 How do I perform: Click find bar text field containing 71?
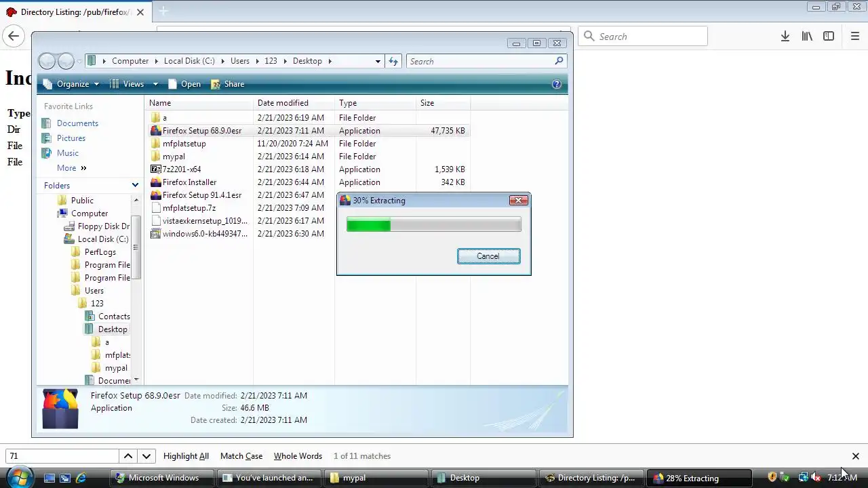pyautogui.click(x=62, y=456)
